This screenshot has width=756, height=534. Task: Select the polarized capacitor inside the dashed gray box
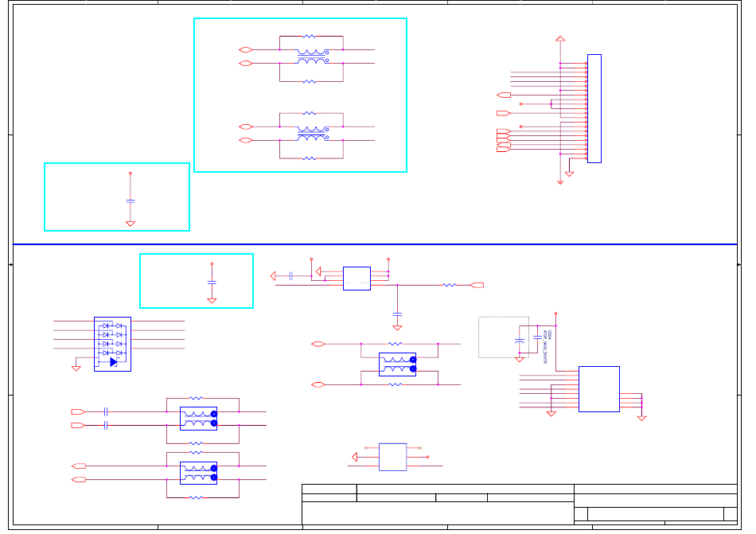(520, 341)
